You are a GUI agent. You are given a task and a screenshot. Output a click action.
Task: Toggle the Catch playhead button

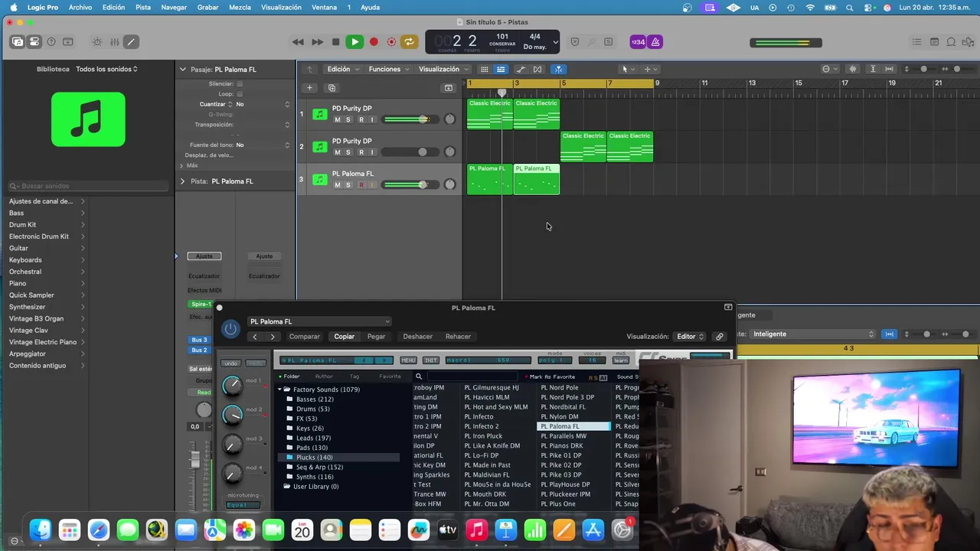(558, 69)
